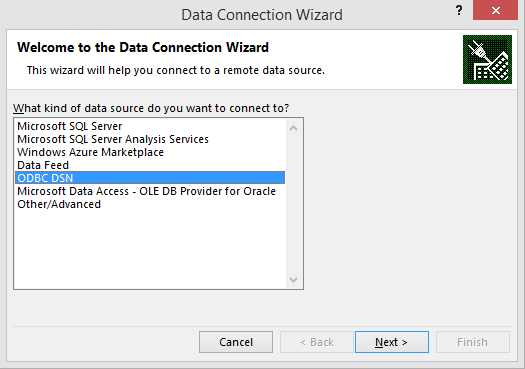Viewport: 525px width, 369px height.
Task: Select the highlighted ODBC DSN item
Action: coord(150,178)
